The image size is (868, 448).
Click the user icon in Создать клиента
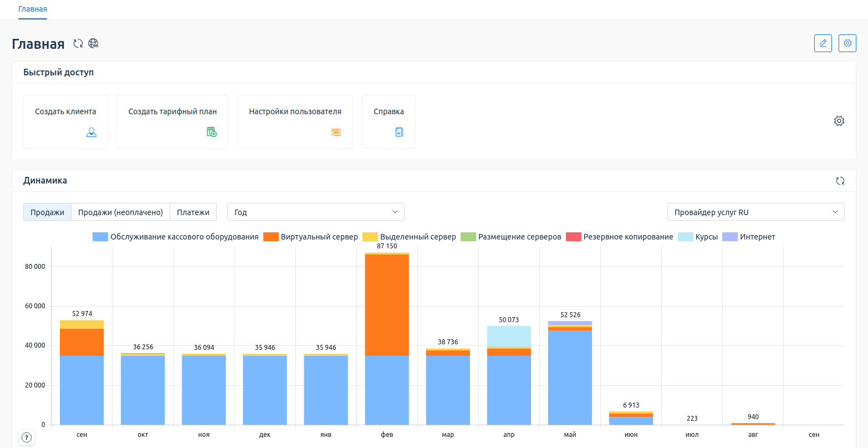[91, 132]
